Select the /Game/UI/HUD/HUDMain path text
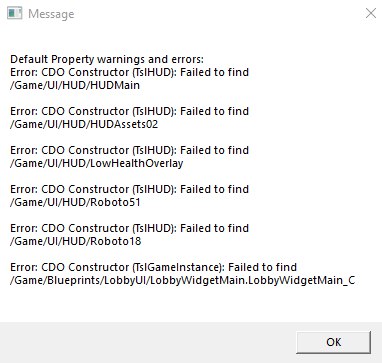The width and height of the screenshot is (382, 363). coord(75,85)
